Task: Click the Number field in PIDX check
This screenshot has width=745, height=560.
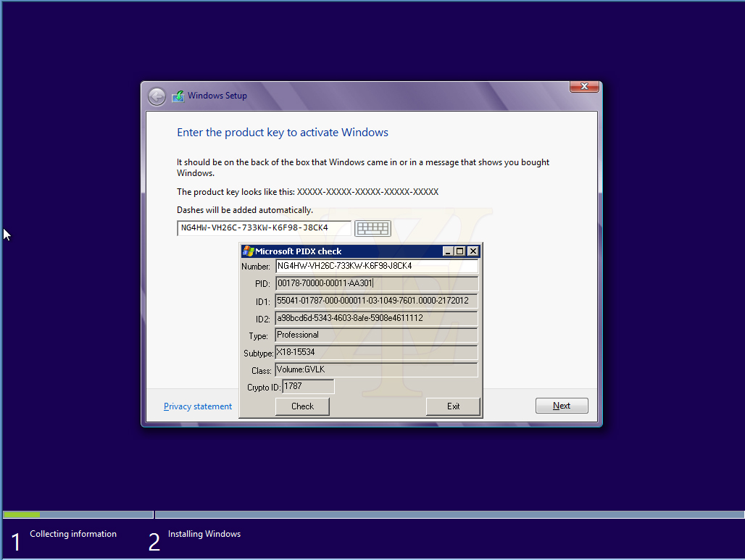Action: pos(377,266)
